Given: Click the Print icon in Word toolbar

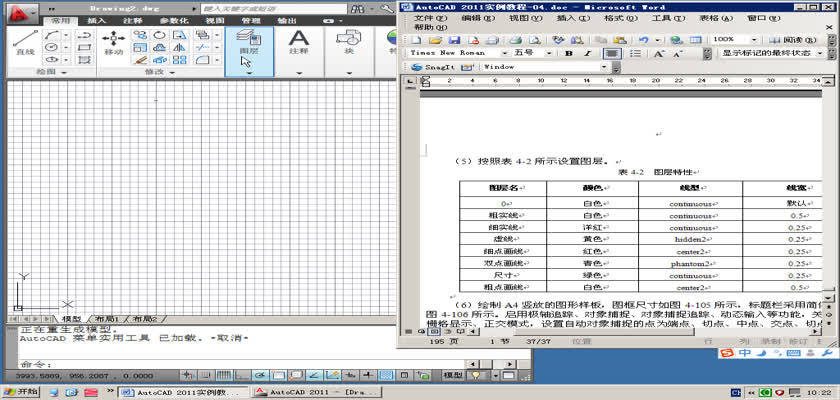Looking at the screenshot, I should pyautogui.click(x=515, y=40).
